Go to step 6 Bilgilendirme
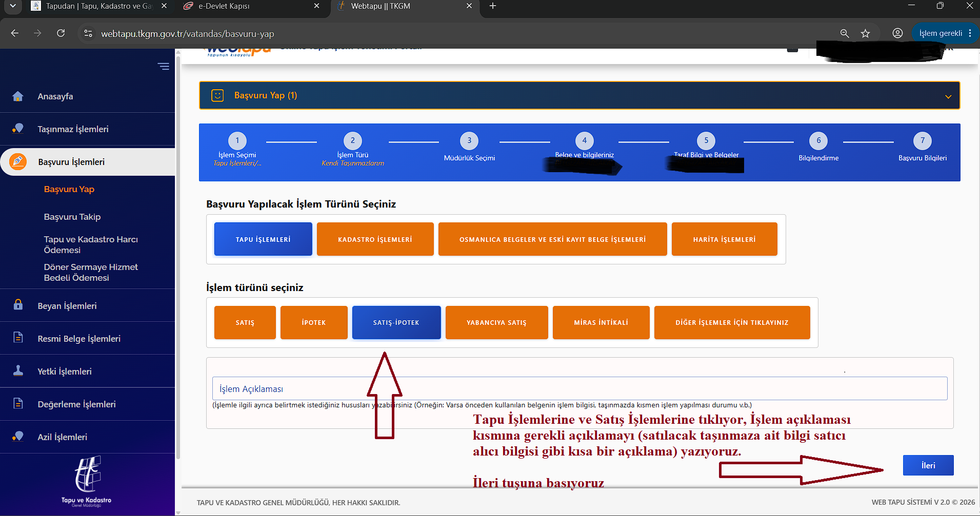 point(818,140)
